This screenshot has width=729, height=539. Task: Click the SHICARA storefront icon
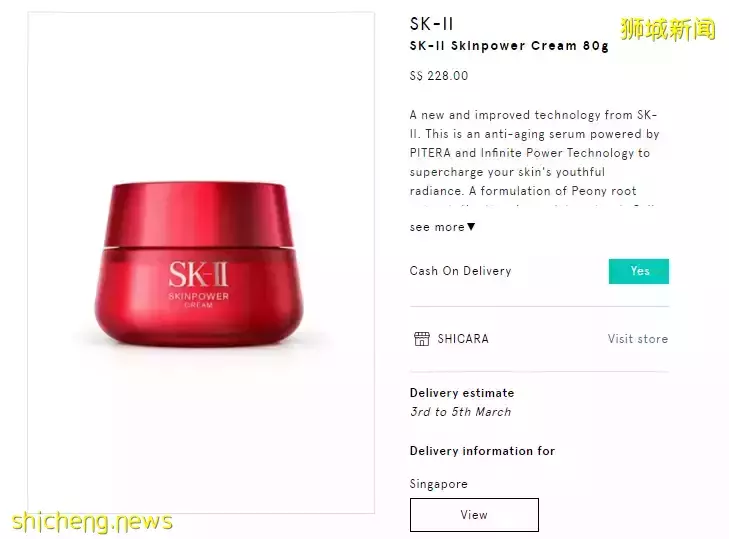pyautogui.click(x=422, y=339)
